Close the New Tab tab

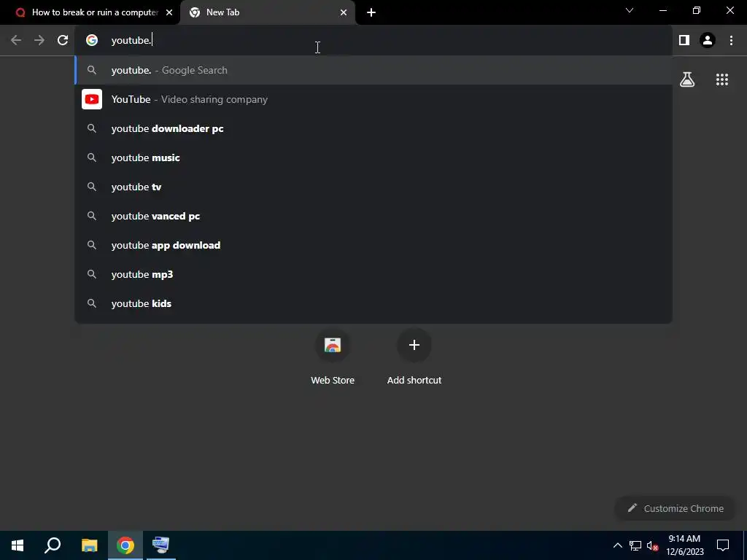click(344, 12)
